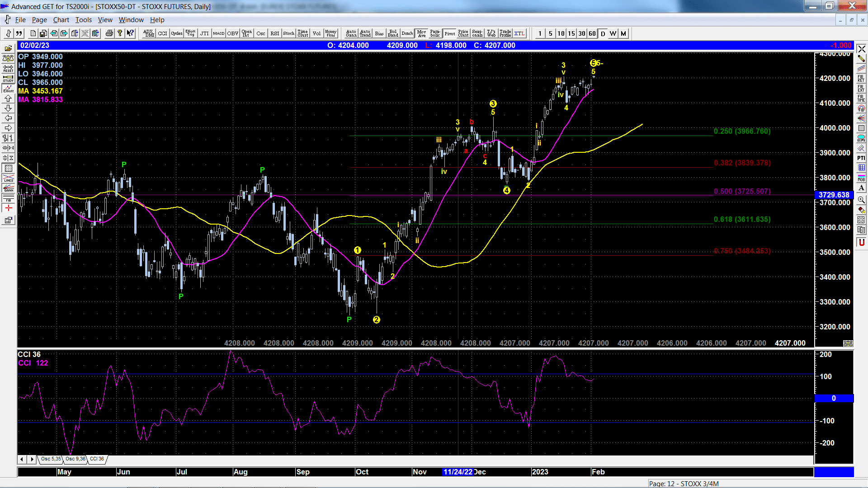Click the horizontal compress/expand bars icon
This screenshot has width=868, height=488.
point(8,148)
